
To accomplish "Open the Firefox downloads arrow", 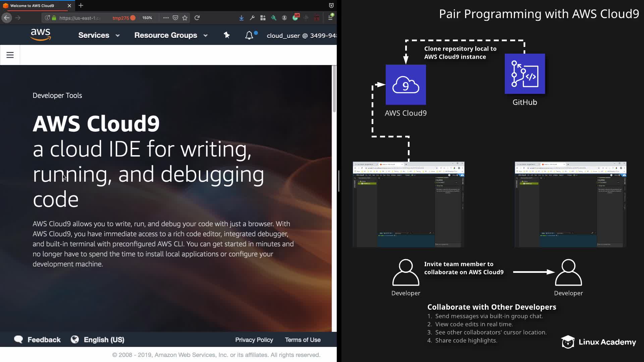I will 241,18.
